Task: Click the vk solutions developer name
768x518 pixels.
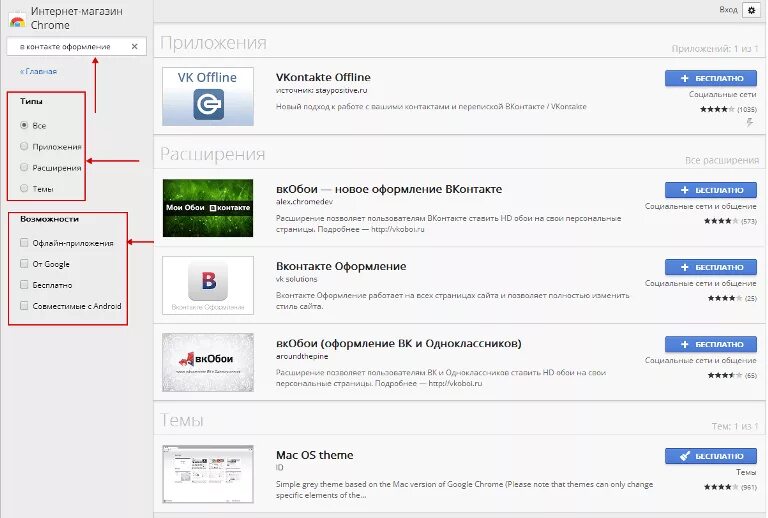Action: (296, 279)
